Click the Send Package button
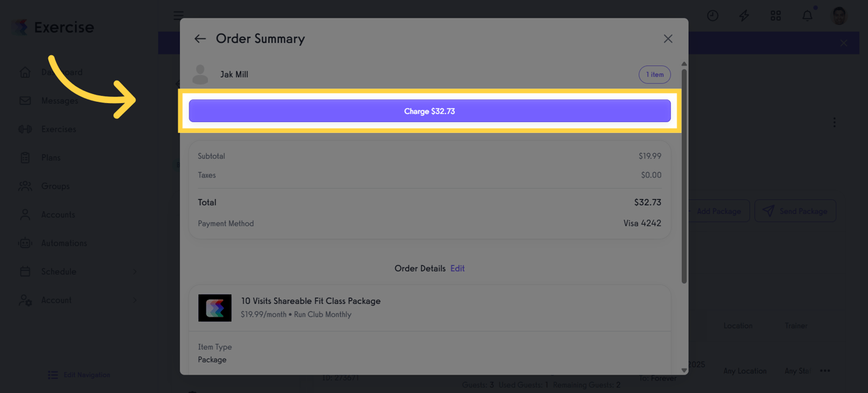 tap(795, 211)
